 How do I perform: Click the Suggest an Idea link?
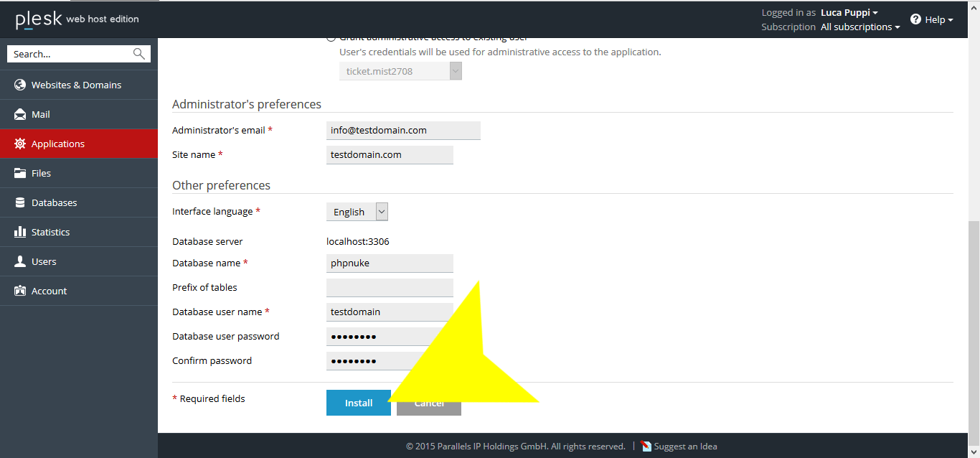coord(685,446)
